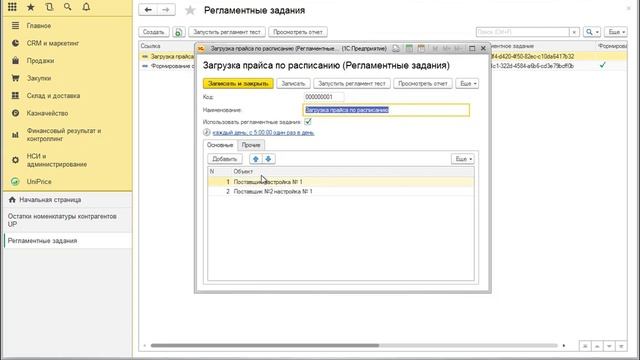Click Создать button in list toolbar
The height and width of the screenshot is (360, 640).
click(x=153, y=32)
